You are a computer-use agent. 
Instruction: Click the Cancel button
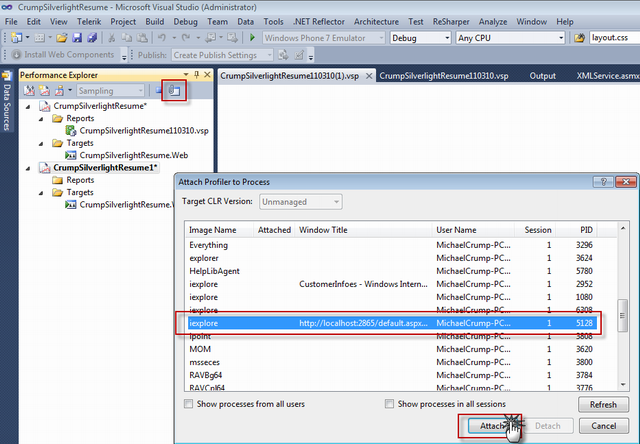[604, 426]
